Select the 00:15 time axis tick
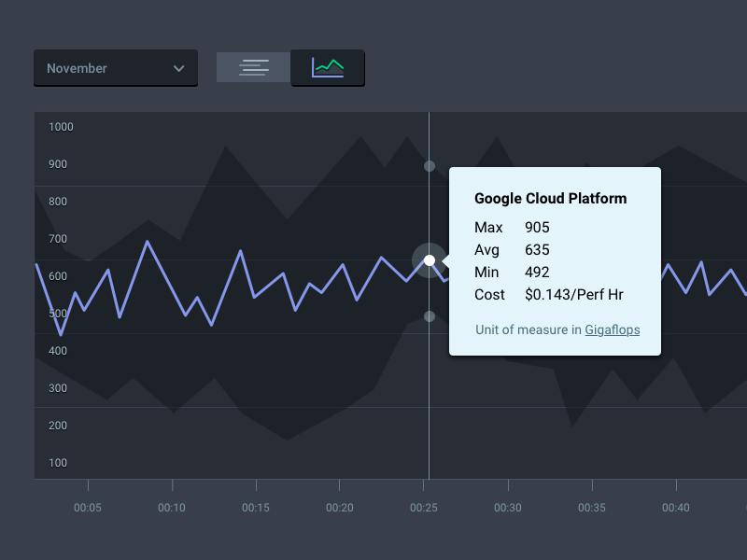 tap(256, 508)
